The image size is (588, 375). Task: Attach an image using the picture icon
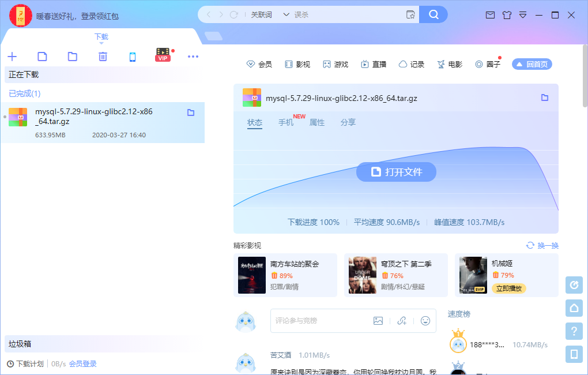pyautogui.click(x=378, y=321)
